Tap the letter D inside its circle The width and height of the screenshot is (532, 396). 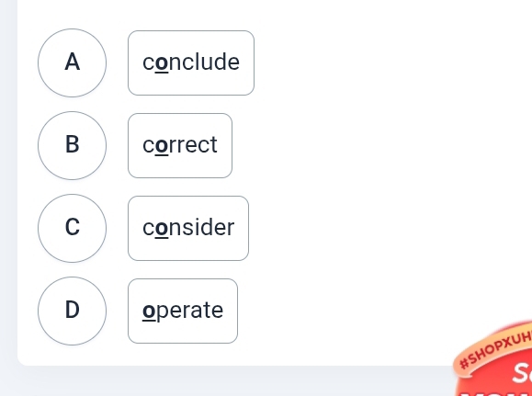point(72,311)
